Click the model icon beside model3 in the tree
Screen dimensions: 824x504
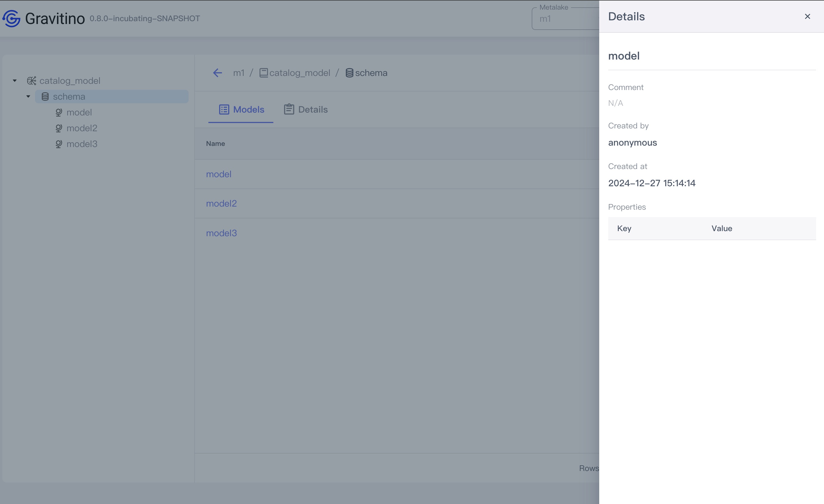click(x=59, y=144)
